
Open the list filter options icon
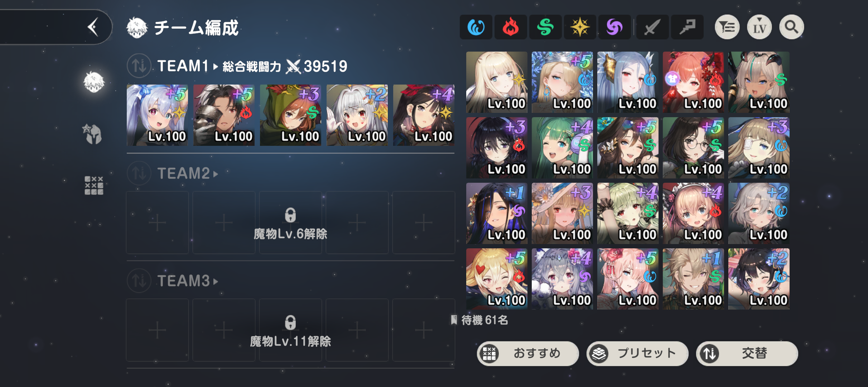[x=727, y=27]
